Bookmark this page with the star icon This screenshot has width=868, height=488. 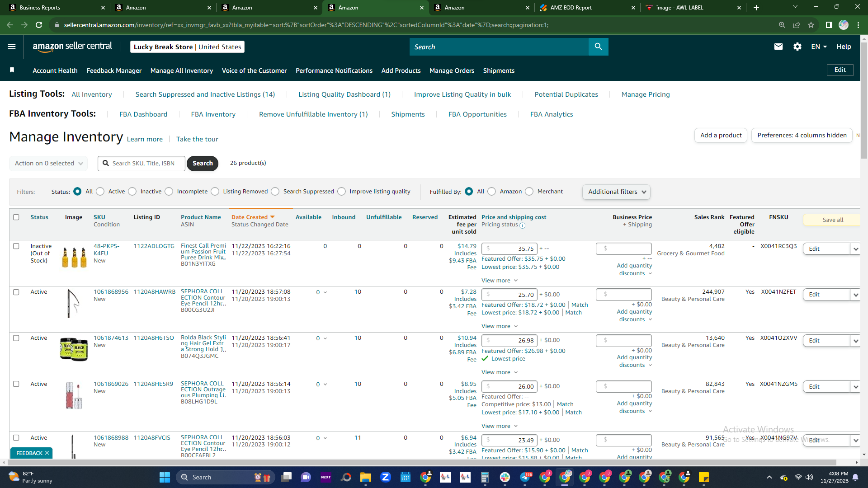click(x=811, y=25)
